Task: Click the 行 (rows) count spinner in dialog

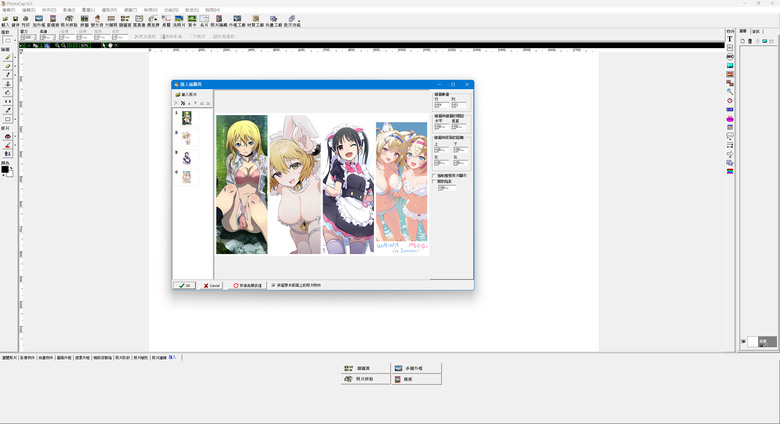Action: (441, 106)
